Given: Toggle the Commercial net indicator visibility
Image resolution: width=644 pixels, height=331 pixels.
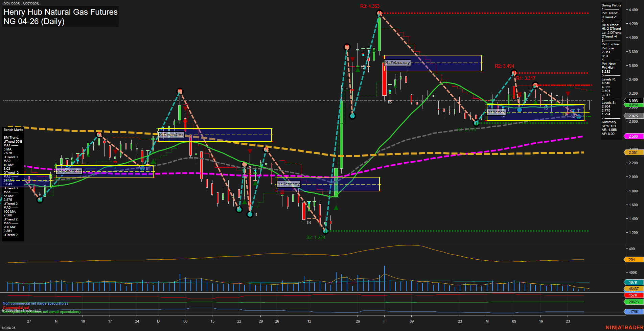Looking at the screenshot, I should pos(16,308).
